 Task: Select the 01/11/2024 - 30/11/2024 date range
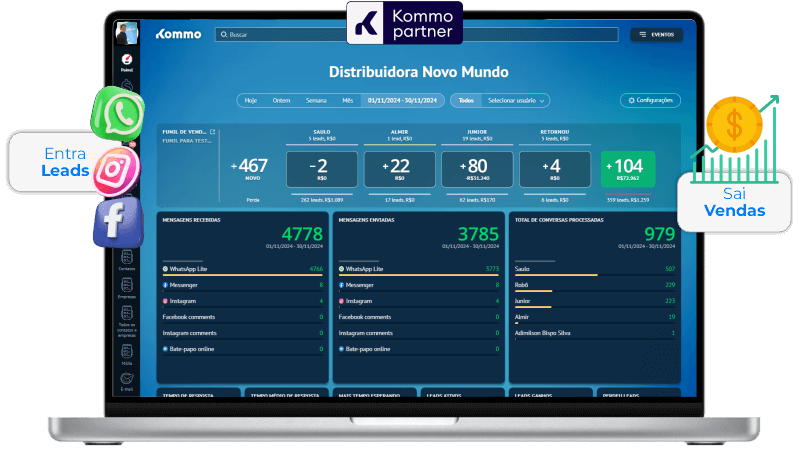[x=402, y=100]
